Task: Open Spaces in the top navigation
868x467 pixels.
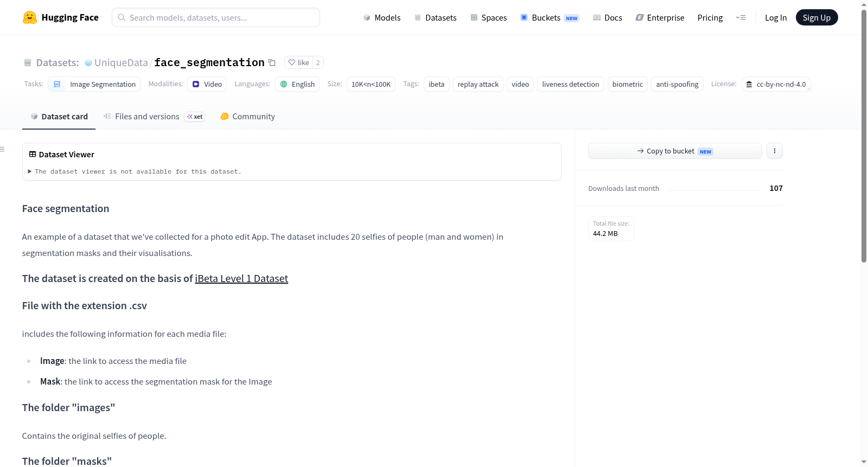Action: pyautogui.click(x=489, y=17)
